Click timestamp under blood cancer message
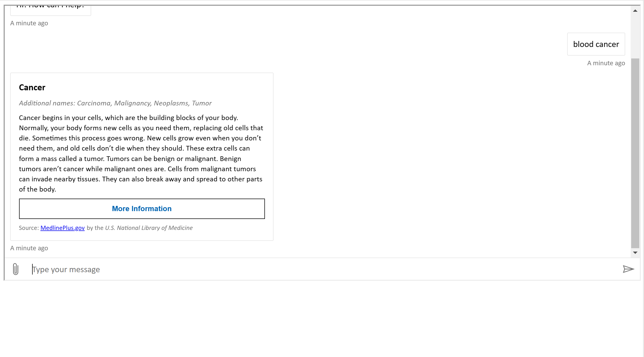The image size is (644, 357). [606, 63]
